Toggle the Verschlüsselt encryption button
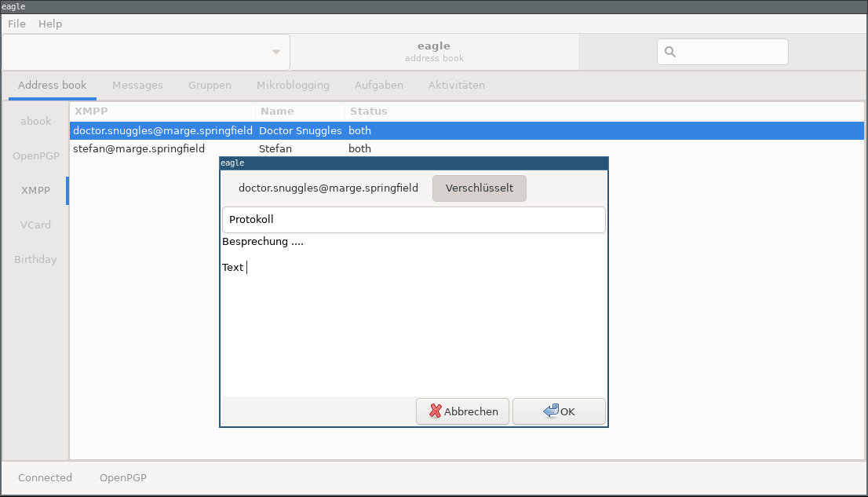Viewport: 868px width, 497px height. (x=479, y=188)
